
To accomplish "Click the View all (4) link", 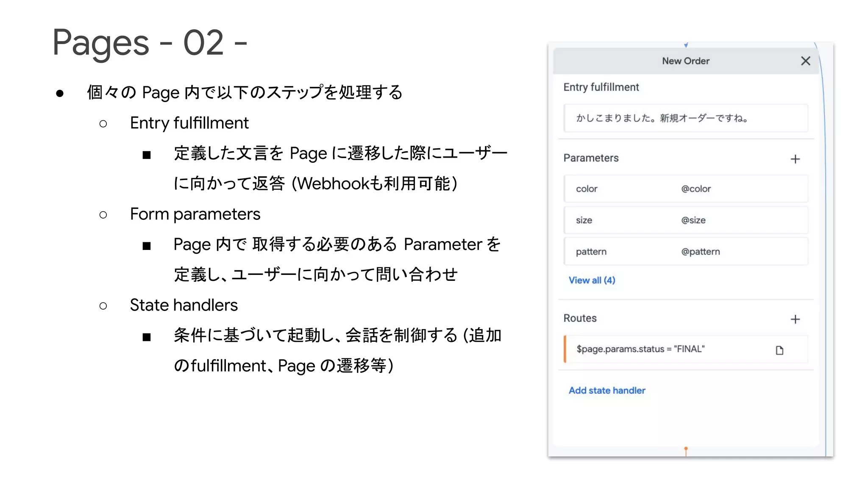I will pyautogui.click(x=592, y=280).
